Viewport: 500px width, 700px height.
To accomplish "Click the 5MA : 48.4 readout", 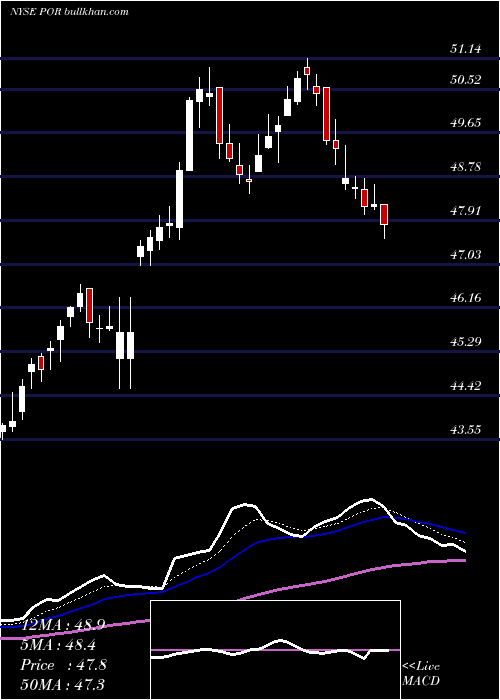I will click(58, 645).
